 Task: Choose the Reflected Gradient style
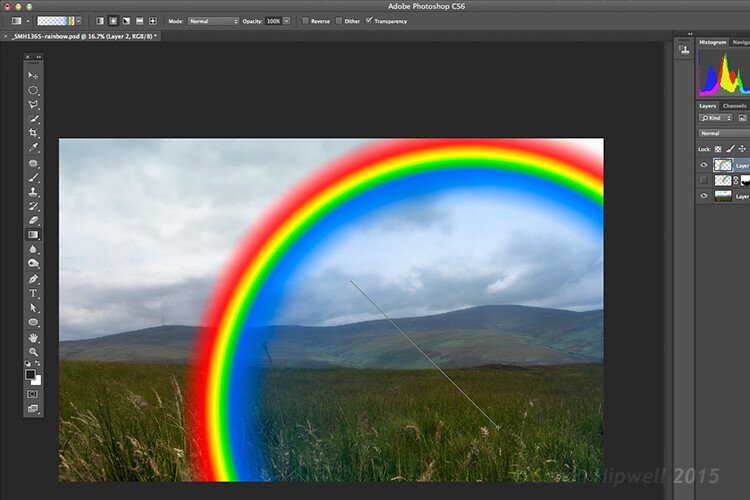[x=140, y=21]
